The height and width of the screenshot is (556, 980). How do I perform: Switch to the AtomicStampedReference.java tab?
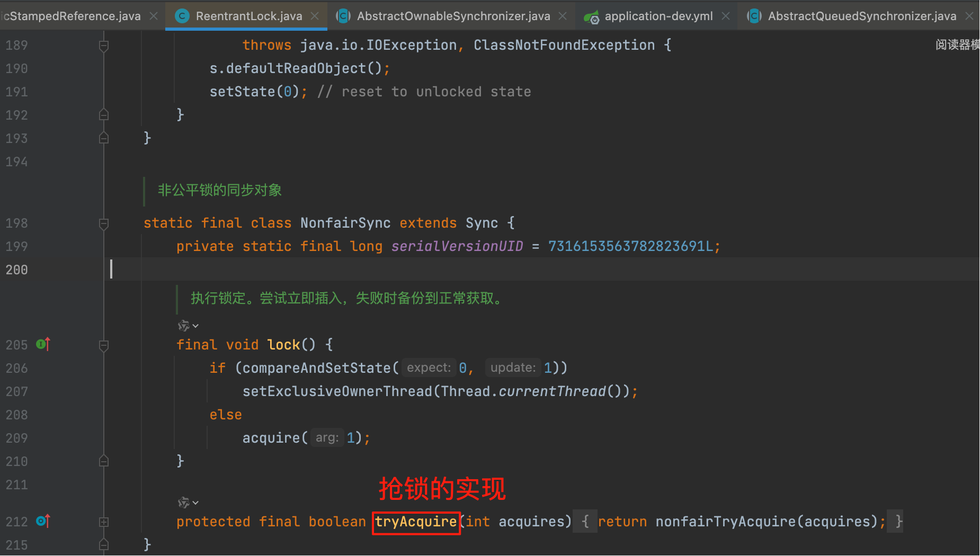click(72, 16)
